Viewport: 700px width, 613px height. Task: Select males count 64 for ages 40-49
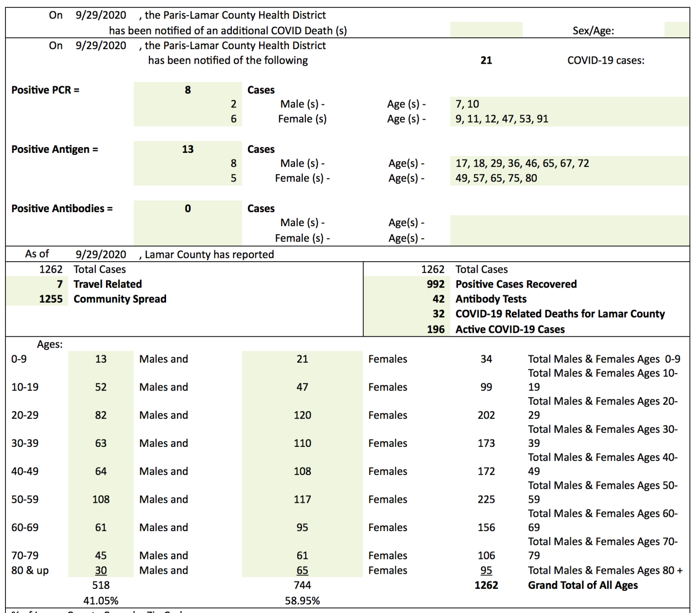pos(101,471)
